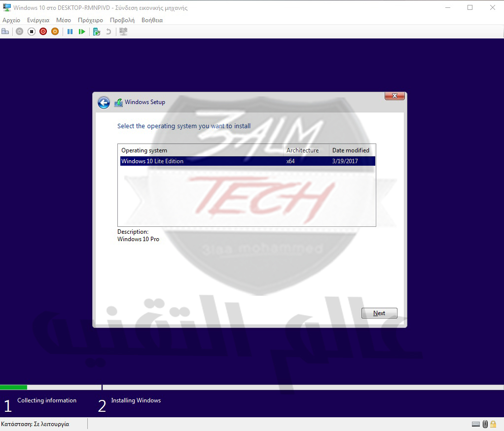Go back using Windows Setup back arrow
Screen dimensions: 504x431
[x=104, y=103]
